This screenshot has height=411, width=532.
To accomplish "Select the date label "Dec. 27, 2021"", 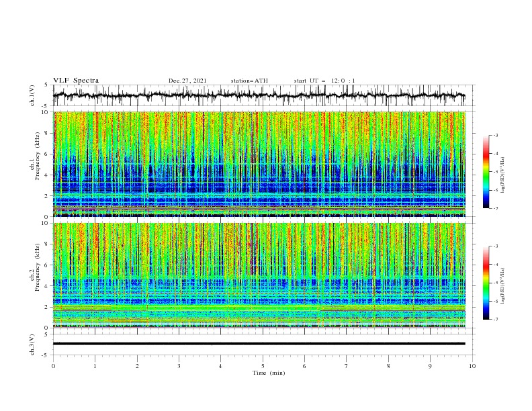I will [187, 81].
